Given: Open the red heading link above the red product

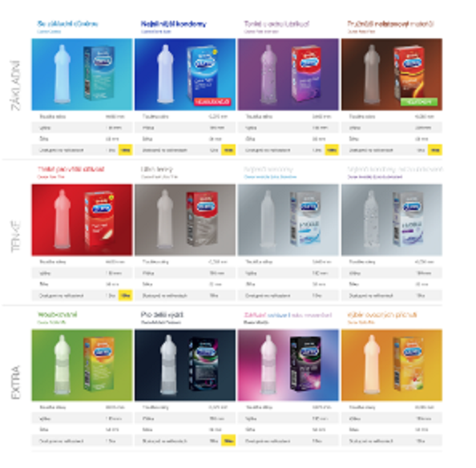Looking at the screenshot, I should pos(71,169).
